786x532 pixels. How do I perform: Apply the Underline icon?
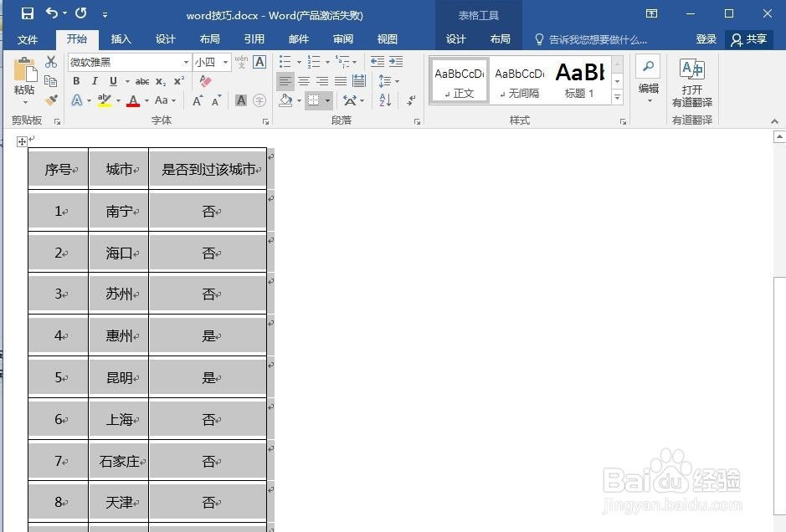pyautogui.click(x=111, y=81)
